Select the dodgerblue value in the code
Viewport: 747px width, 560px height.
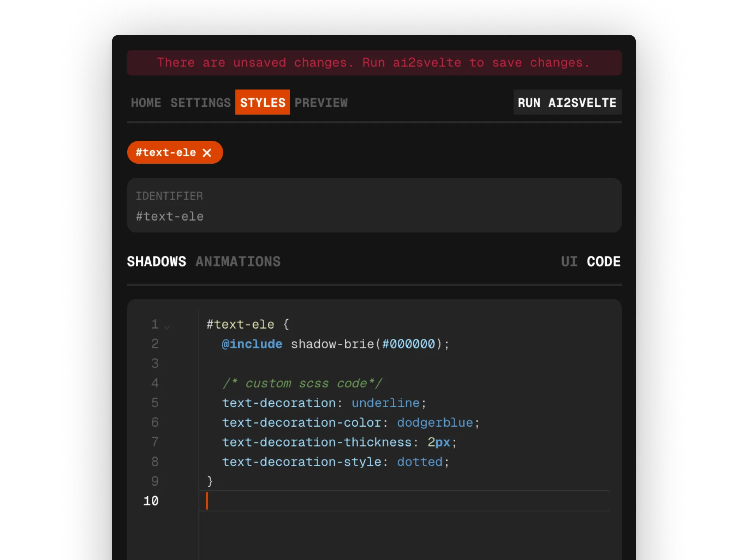click(435, 422)
